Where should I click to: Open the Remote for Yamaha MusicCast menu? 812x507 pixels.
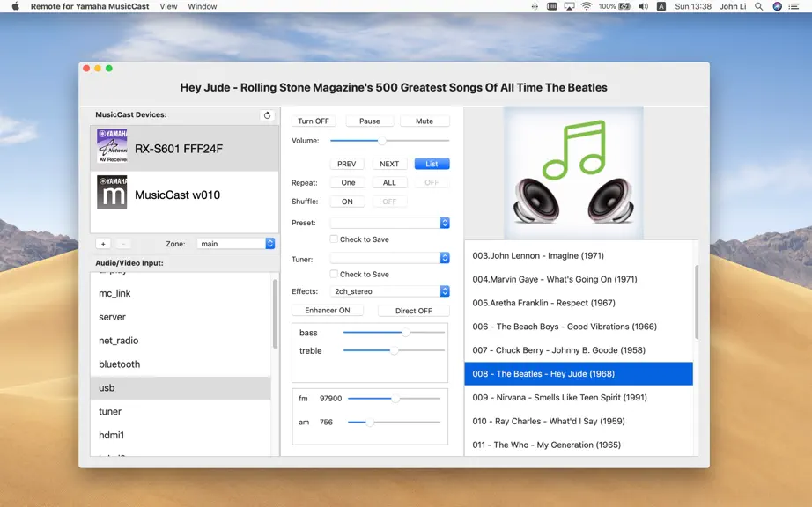[90, 6]
